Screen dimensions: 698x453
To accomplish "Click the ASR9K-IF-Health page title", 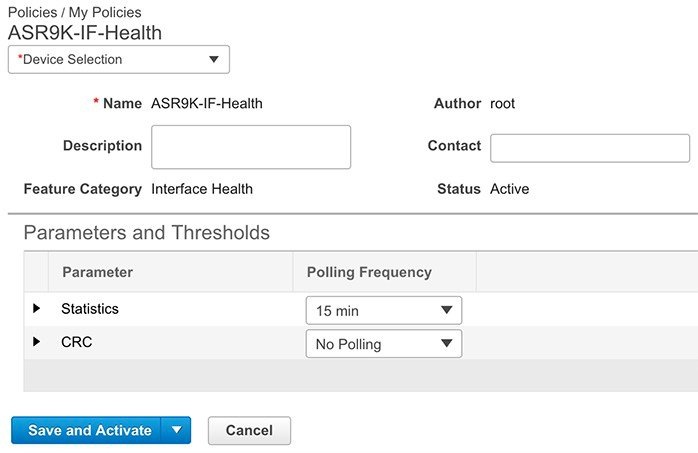I will (x=85, y=32).
